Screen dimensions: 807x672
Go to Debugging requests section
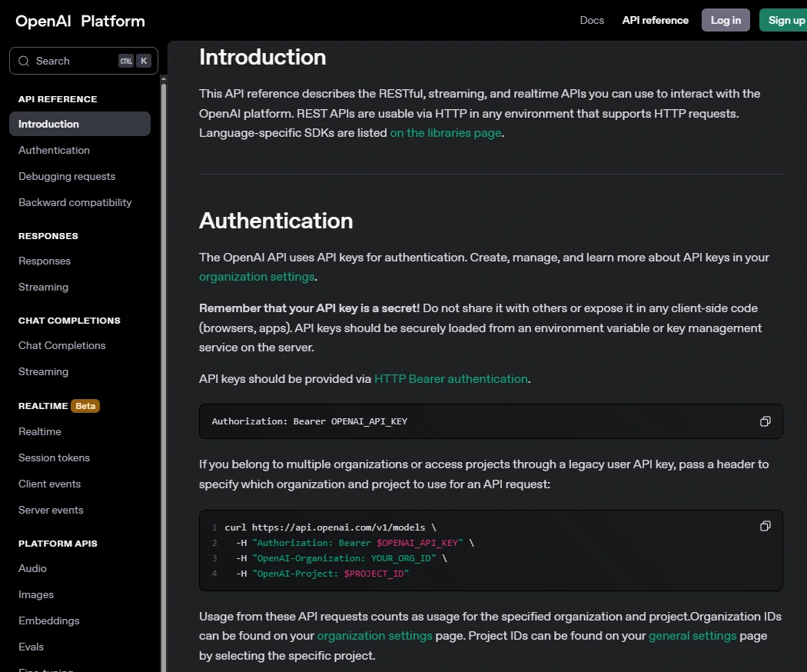[x=67, y=176]
